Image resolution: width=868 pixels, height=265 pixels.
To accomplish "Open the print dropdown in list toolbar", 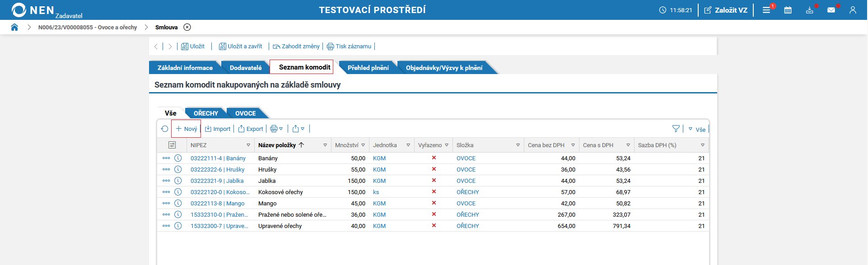I will 276,129.
